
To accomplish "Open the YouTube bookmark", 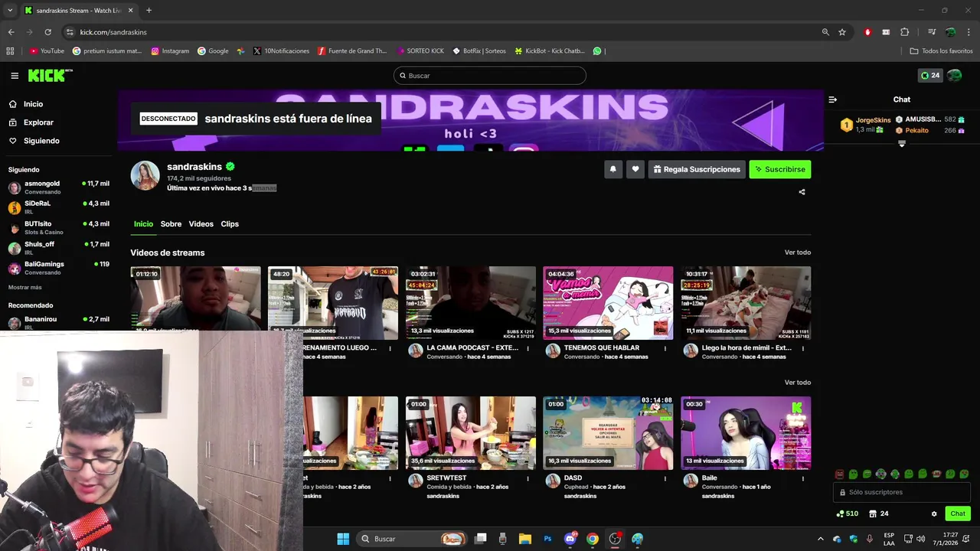I will 47,51.
